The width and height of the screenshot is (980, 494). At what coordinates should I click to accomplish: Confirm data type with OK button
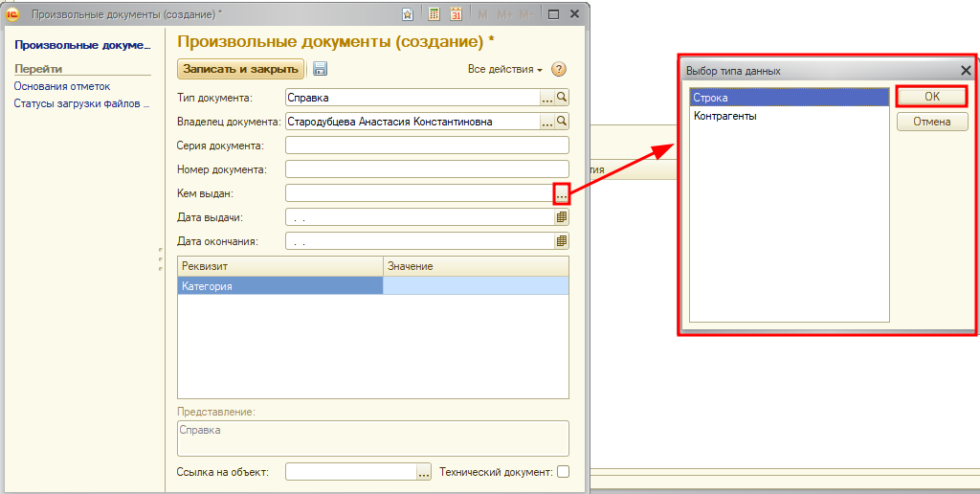tap(931, 97)
